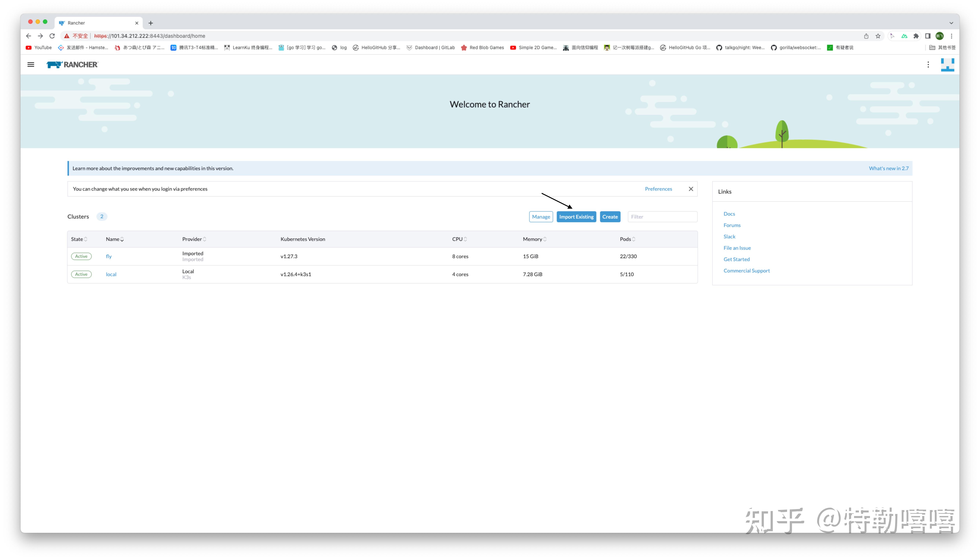
Task: Click the cluster Filter input field
Action: click(662, 217)
